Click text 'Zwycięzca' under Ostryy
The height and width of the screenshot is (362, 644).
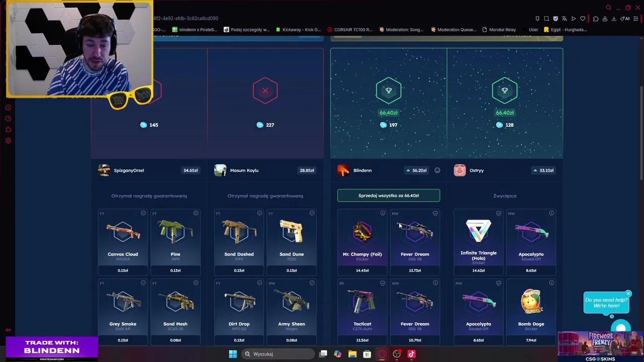pos(505,196)
